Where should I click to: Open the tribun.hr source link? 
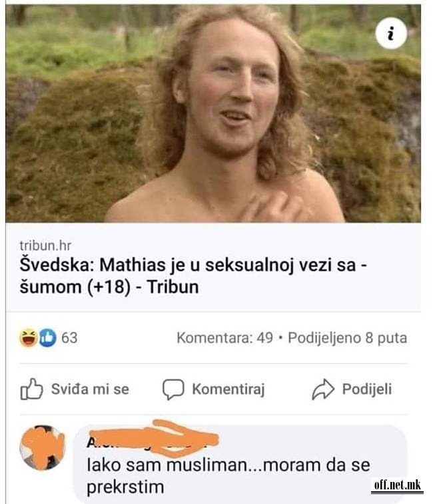(45, 245)
